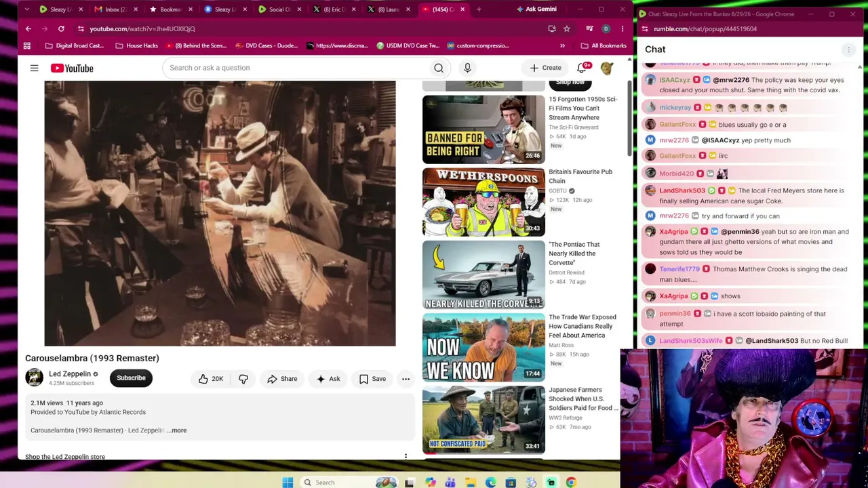868x488 pixels.
Task: Open the 'USDM DVD Case Tw...' bookmark
Action: click(x=408, y=45)
